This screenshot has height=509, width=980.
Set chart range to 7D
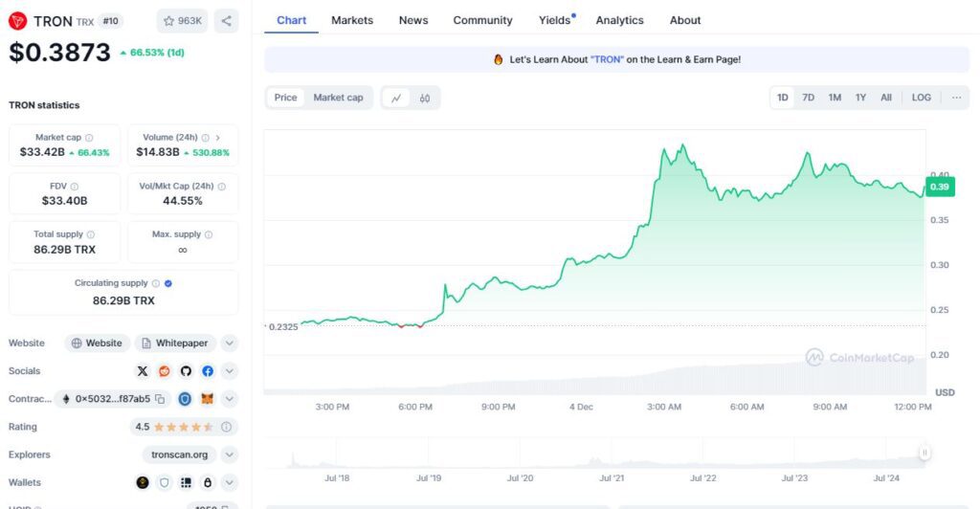click(x=808, y=98)
